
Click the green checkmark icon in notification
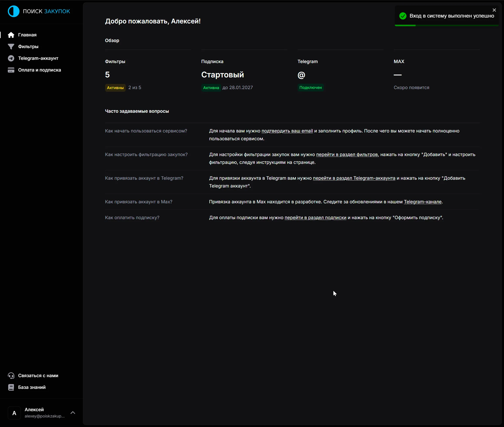click(403, 16)
